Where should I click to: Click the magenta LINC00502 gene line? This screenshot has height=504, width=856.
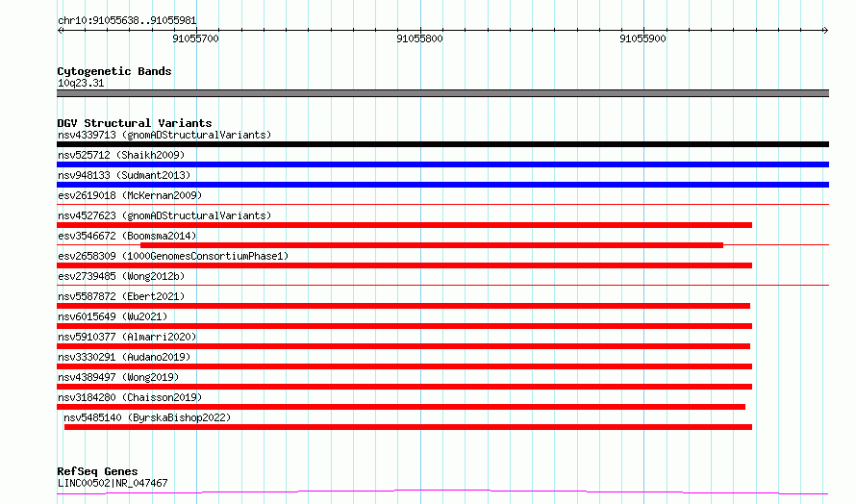[x=442, y=492]
